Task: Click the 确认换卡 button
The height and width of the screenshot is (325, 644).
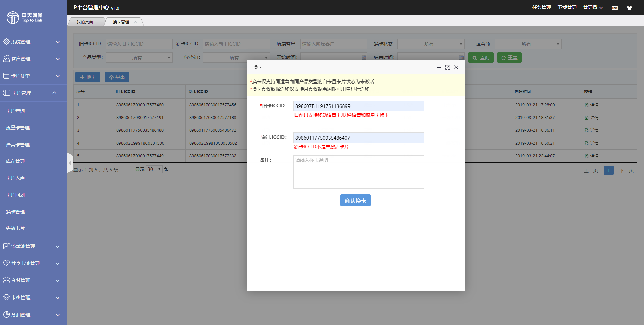Action: (x=356, y=201)
